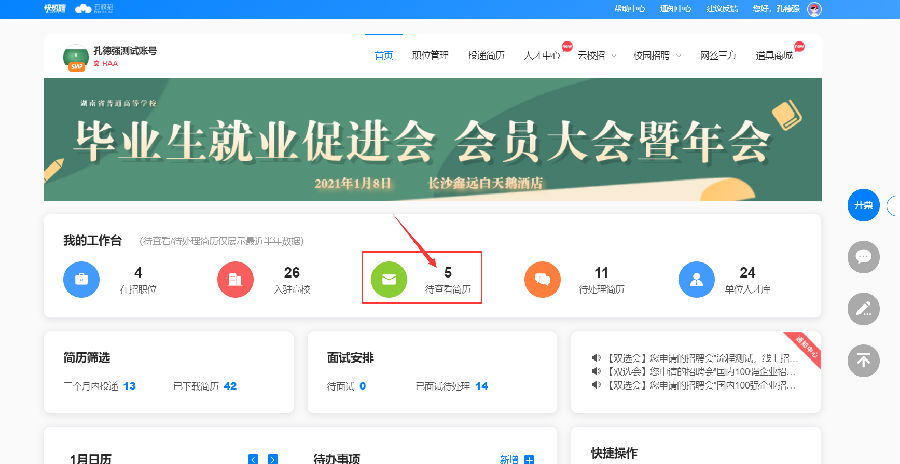Click the cloud 云校招 logo in top bar
The width and height of the screenshot is (900, 464).
(95, 9)
